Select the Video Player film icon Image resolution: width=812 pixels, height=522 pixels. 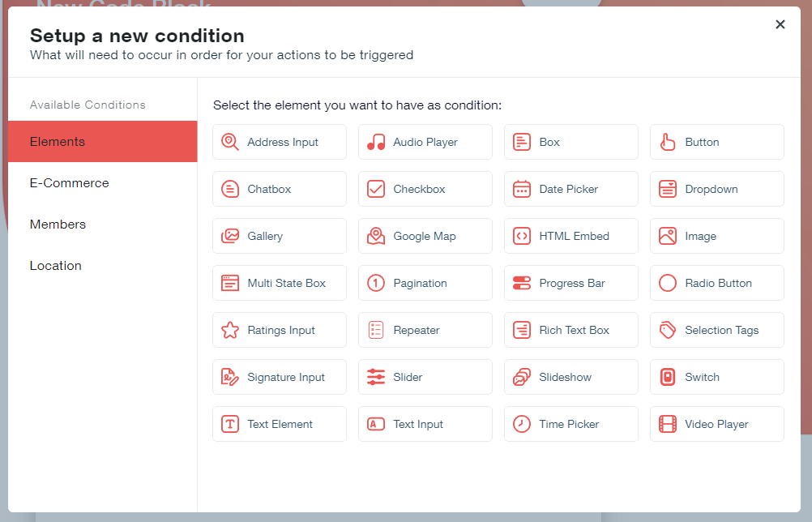(x=668, y=424)
